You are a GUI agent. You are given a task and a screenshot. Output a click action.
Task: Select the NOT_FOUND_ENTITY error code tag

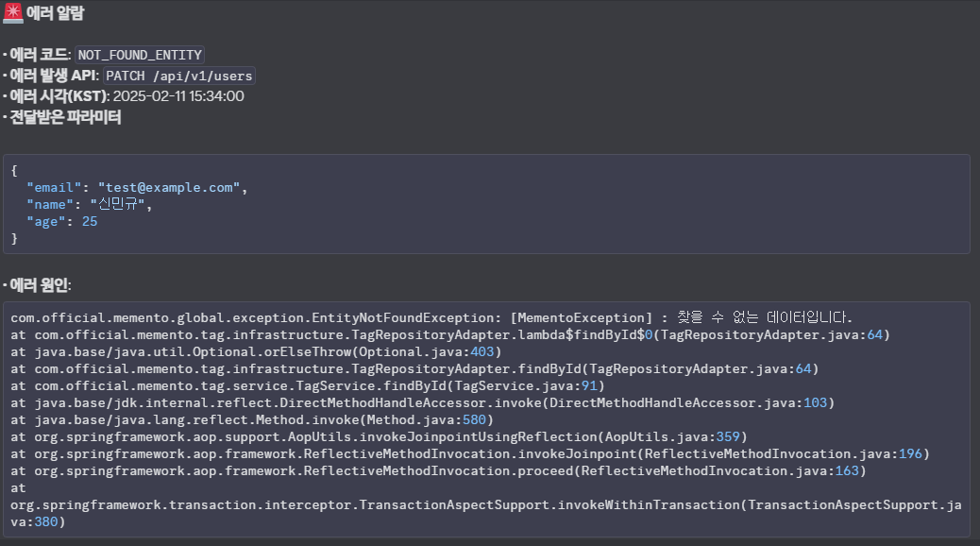click(140, 55)
